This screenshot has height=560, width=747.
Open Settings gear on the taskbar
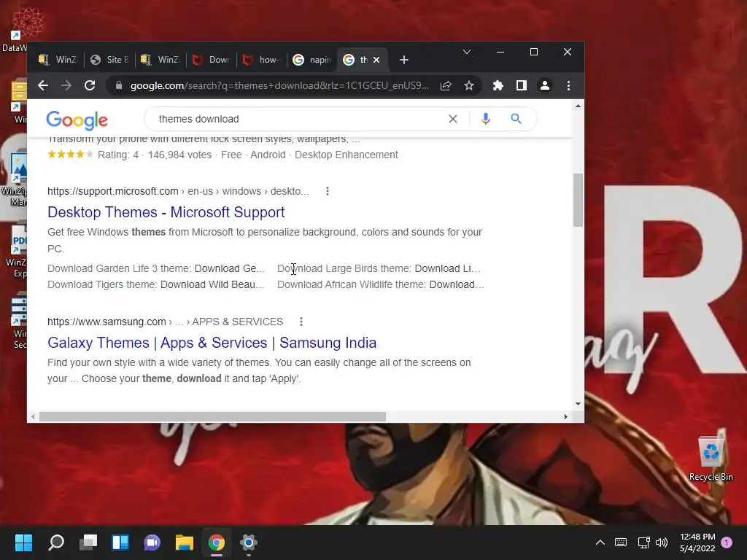click(x=248, y=542)
